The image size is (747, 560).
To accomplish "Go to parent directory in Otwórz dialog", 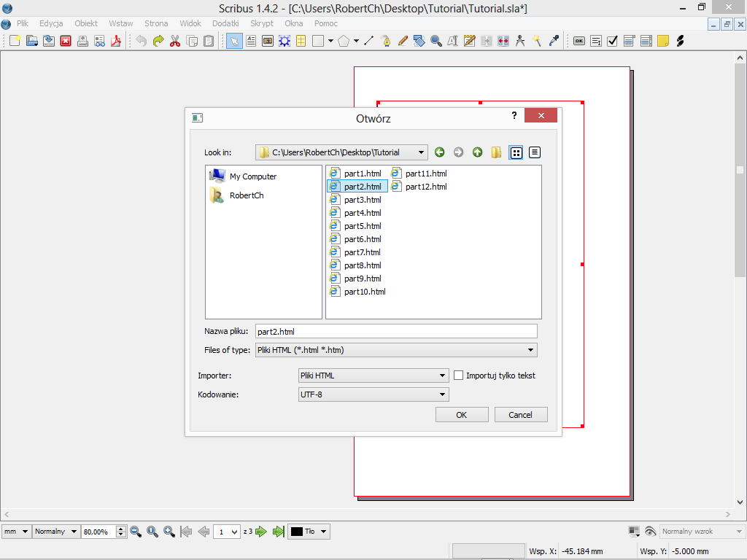I will point(477,152).
